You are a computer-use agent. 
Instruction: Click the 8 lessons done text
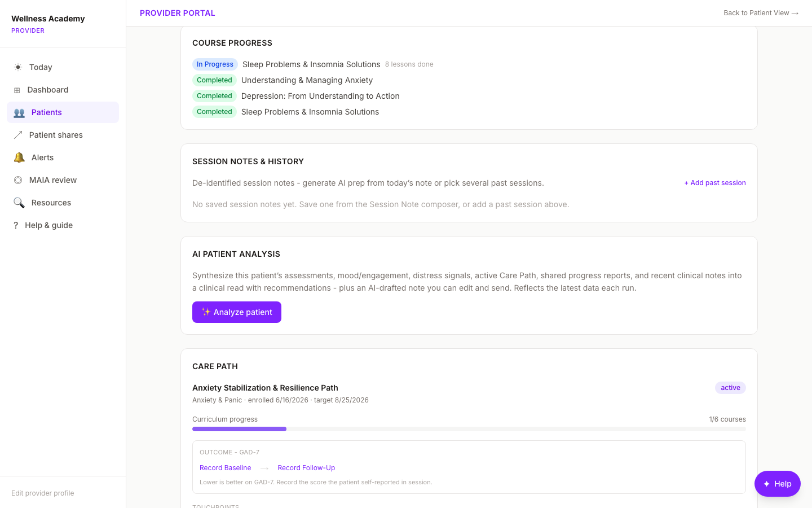(x=409, y=64)
